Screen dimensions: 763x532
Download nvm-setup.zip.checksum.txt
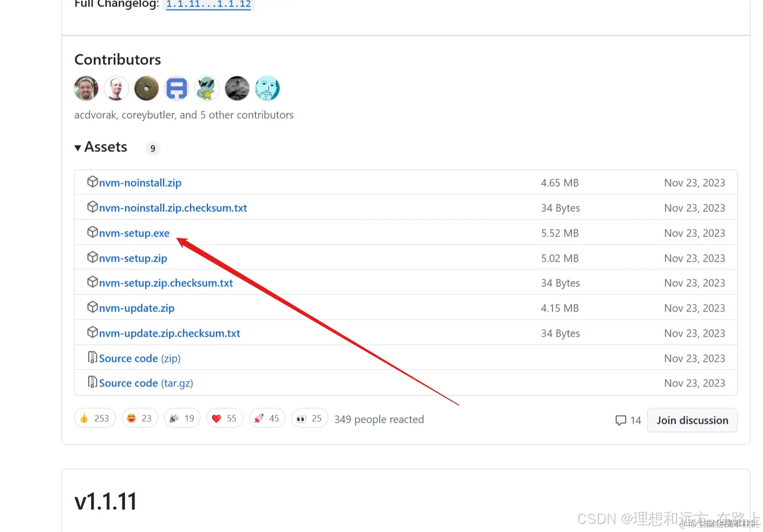pyautogui.click(x=166, y=283)
